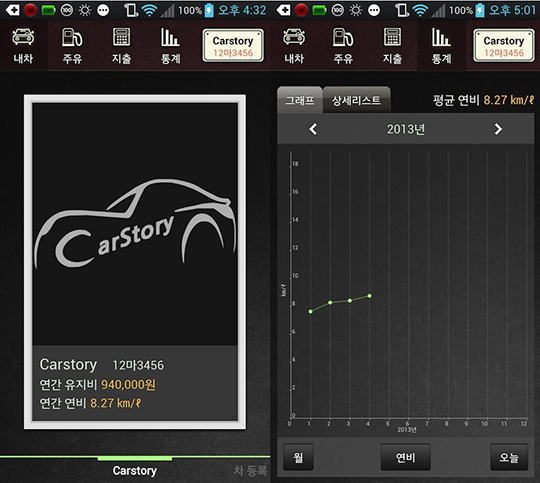
Task: Tap the 연비 fuel efficiency button
Action: coord(406,457)
